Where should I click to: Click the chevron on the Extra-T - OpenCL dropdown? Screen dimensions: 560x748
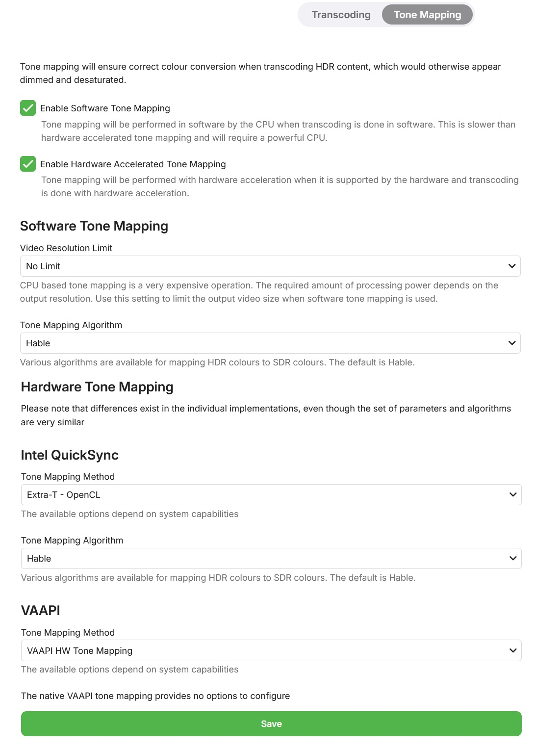click(513, 495)
